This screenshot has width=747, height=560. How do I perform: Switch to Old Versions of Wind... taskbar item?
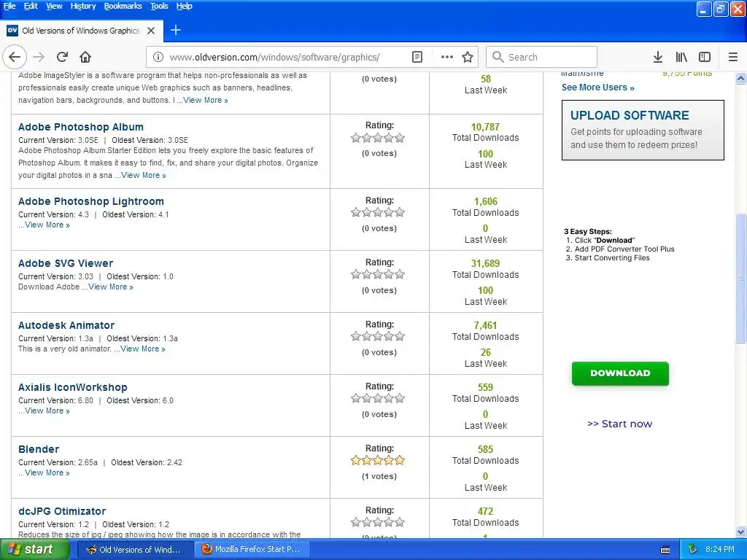(x=134, y=550)
